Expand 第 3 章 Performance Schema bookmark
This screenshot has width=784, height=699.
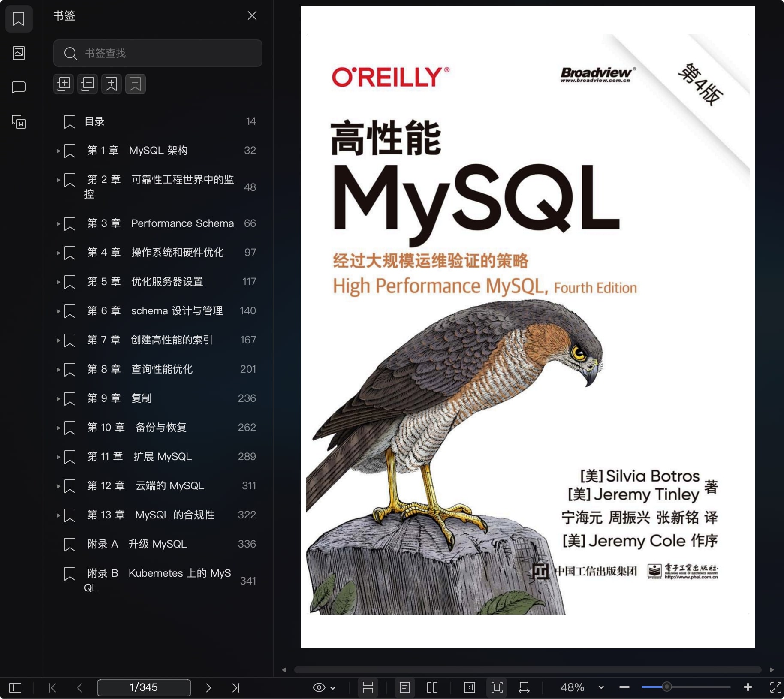tap(58, 223)
